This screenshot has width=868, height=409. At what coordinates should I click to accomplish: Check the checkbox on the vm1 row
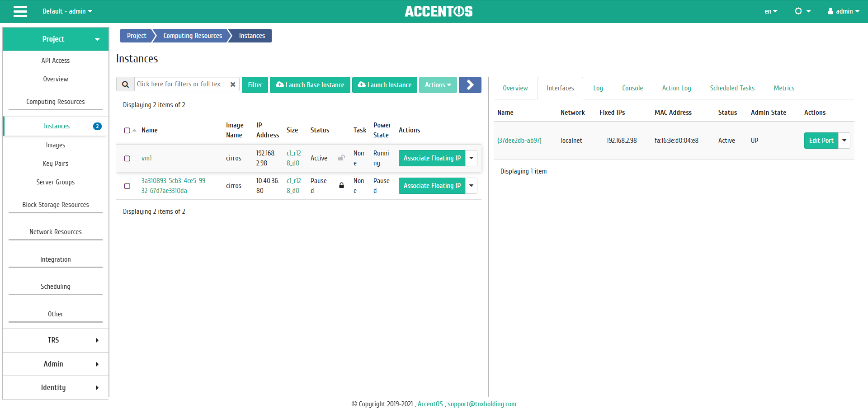click(x=127, y=158)
